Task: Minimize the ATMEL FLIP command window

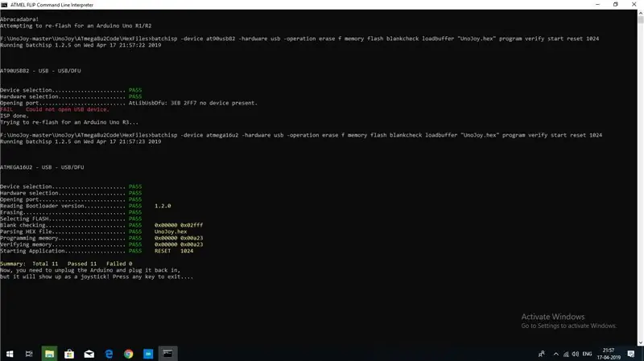Action: [597, 5]
